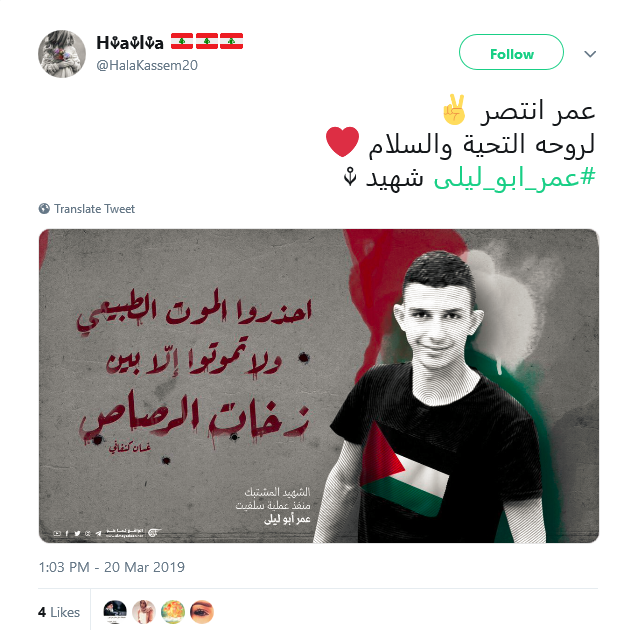Click the @HalaKassem20 username handle
This screenshot has width=634, height=630.
click(x=147, y=65)
